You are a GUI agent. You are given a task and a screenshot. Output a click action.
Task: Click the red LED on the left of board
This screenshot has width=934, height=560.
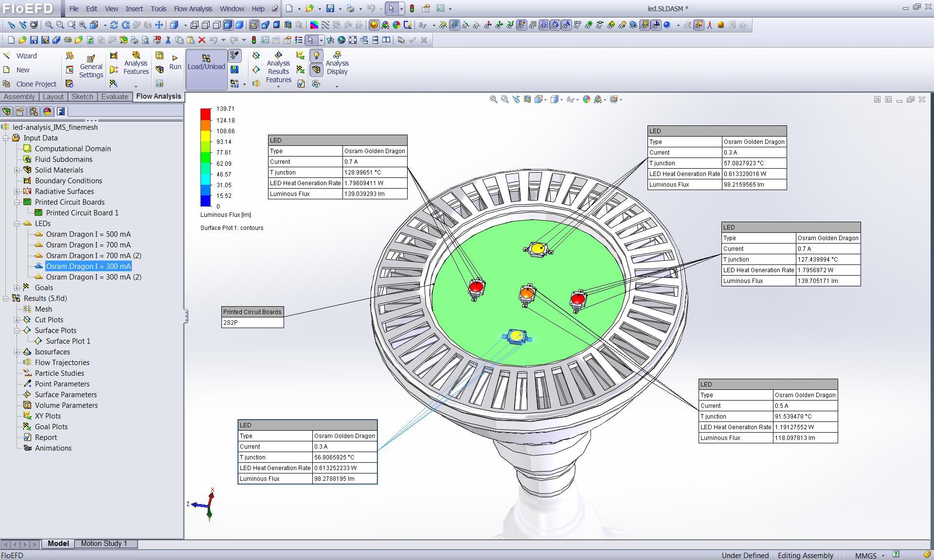point(476,287)
